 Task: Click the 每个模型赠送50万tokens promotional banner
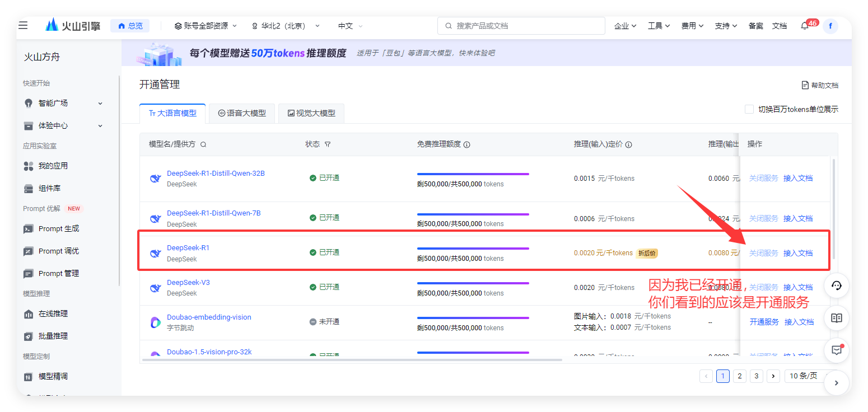tap(487, 53)
